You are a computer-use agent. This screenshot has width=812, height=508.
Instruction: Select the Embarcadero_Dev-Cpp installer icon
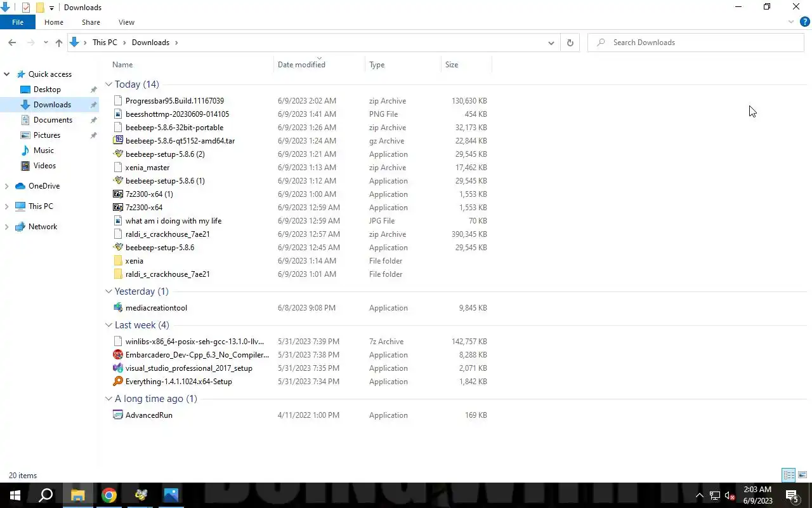(x=117, y=355)
